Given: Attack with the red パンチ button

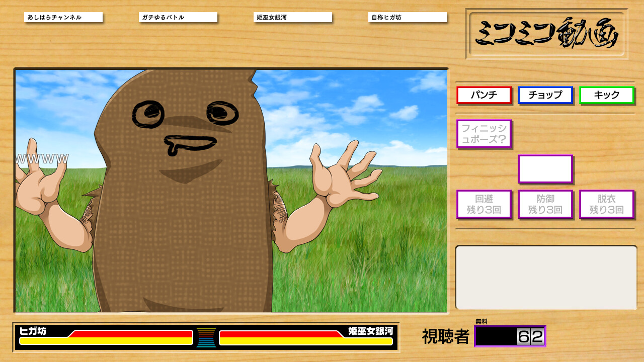Looking at the screenshot, I should pos(484,95).
